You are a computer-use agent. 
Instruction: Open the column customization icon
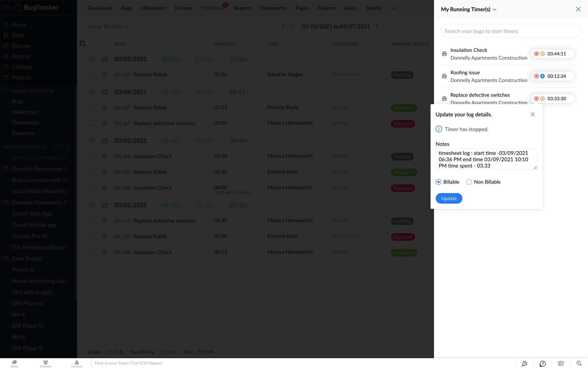pos(82,44)
